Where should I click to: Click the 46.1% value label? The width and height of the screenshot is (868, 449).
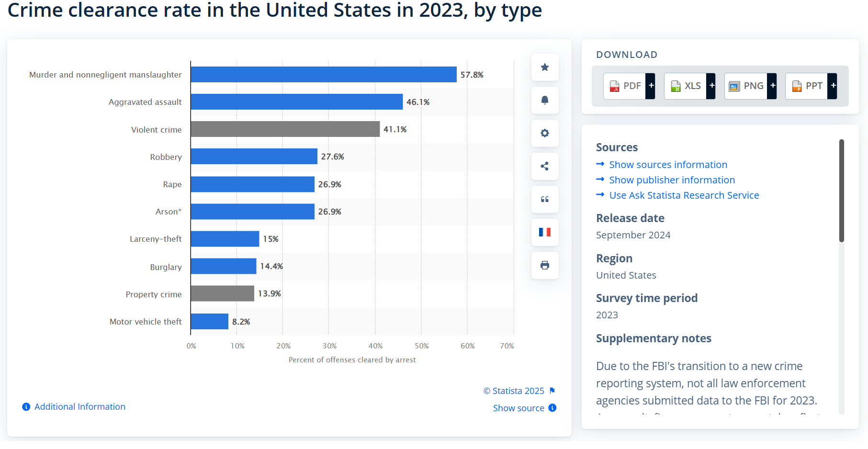tap(418, 102)
